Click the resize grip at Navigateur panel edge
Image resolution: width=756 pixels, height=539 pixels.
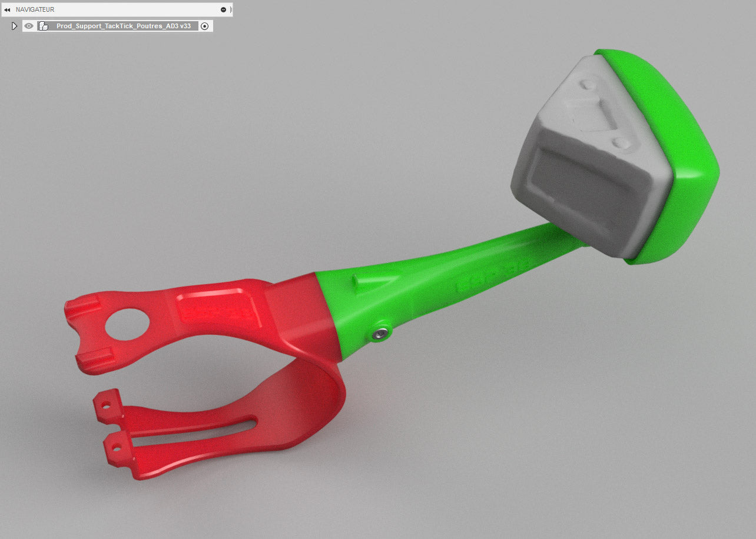coord(231,10)
